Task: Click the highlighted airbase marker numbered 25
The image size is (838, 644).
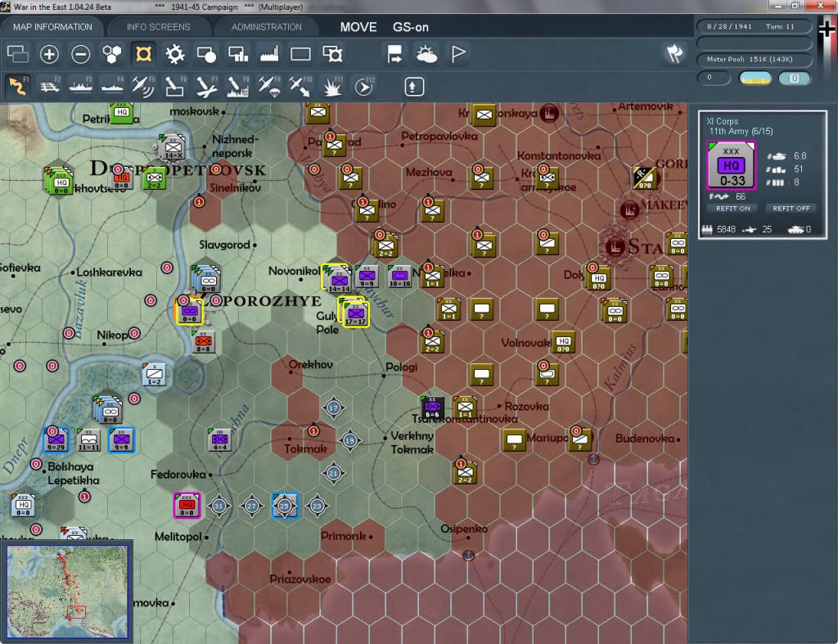Action: (x=284, y=506)
